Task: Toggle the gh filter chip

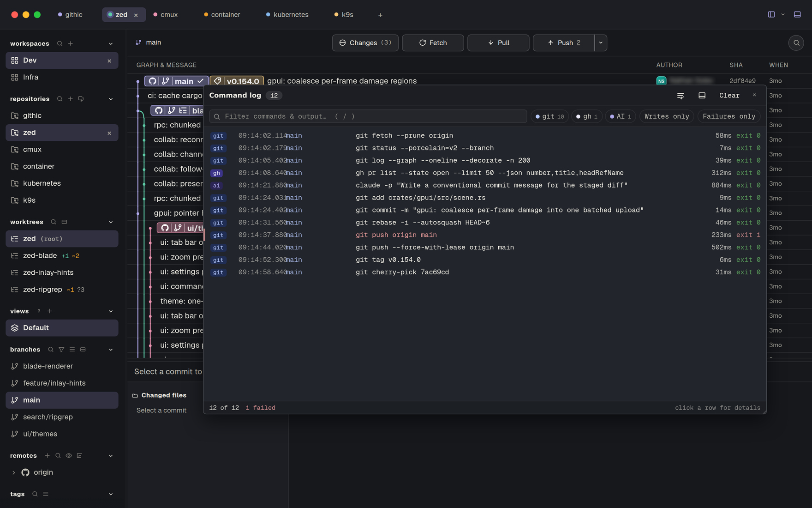Action: click(x=587, y=116)
